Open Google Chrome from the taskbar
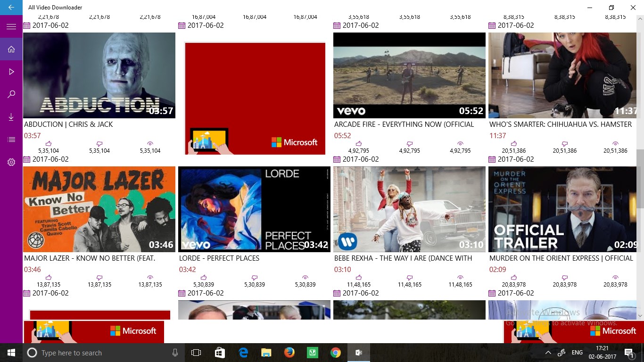 click(x=335, y=353)
